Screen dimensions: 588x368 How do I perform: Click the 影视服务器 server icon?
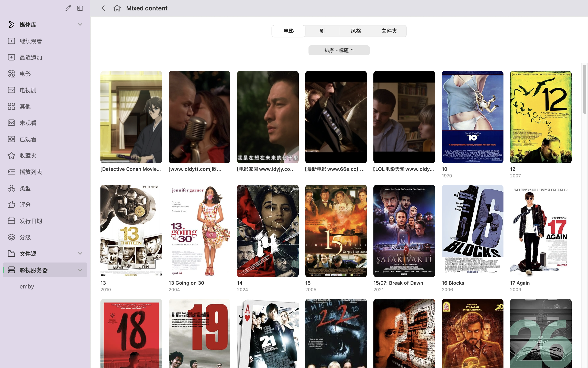11,270
